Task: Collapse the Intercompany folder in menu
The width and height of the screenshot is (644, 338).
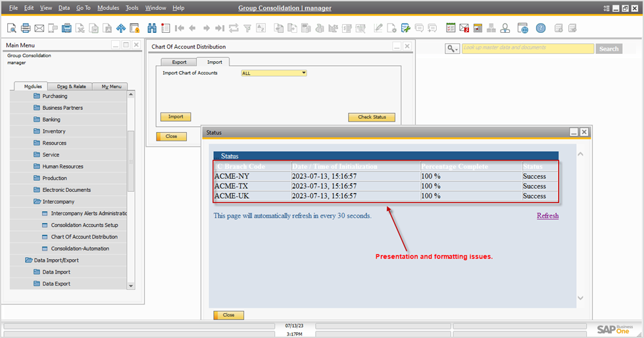Action: pos(37,202)
